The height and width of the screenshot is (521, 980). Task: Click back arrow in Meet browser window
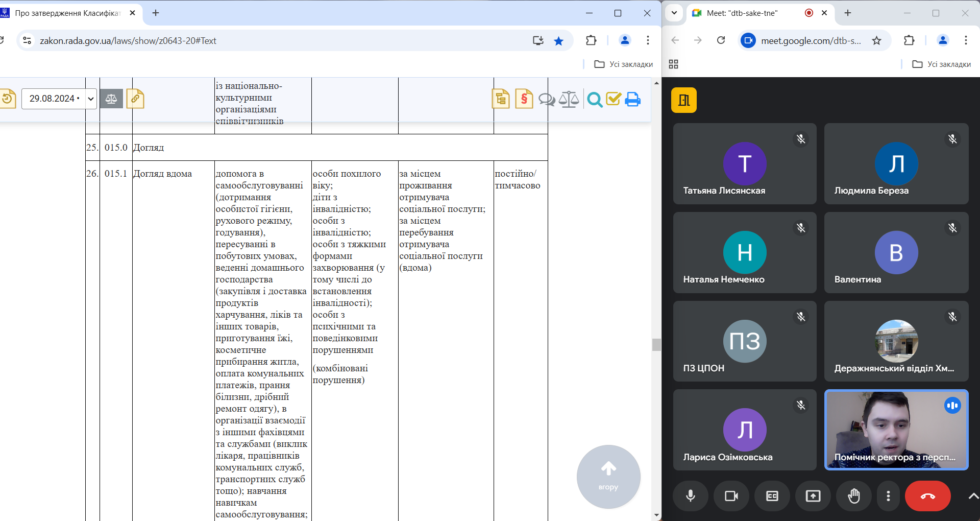click(x=675, y=40)
